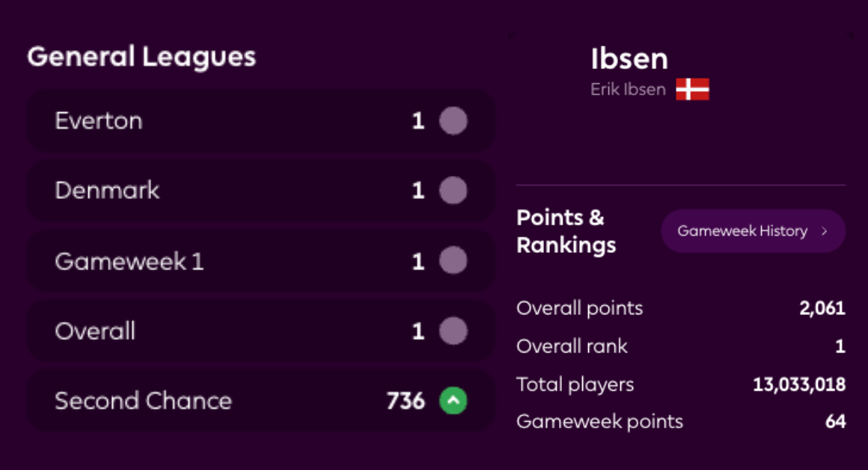Open the Denmark league row
This screenshot has width=868, height=470.
224,190
